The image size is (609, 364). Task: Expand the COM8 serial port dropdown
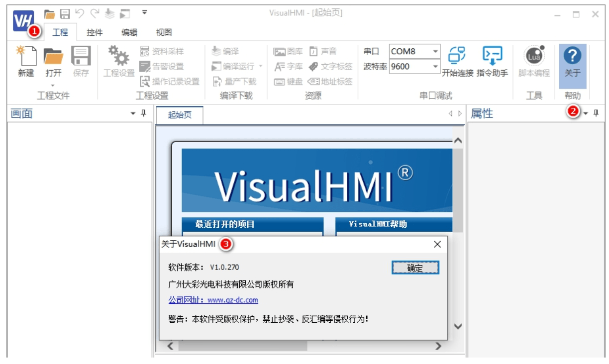pos(435,51)
